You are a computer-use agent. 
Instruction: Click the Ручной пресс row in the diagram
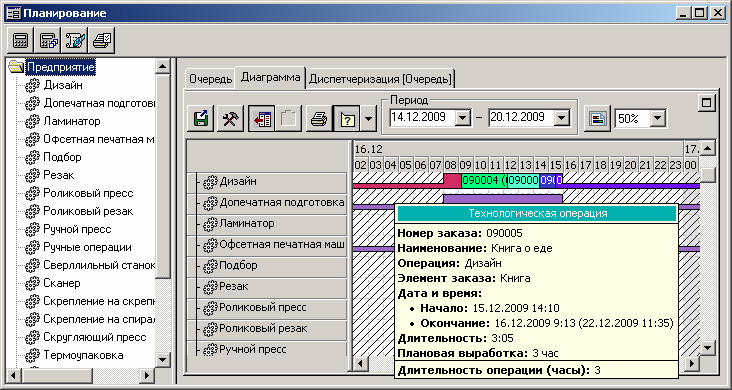267,349
